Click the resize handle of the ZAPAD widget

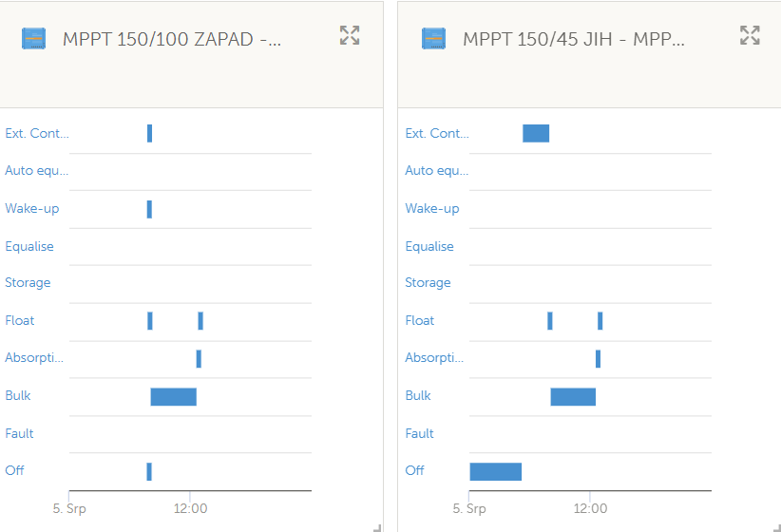377,528
